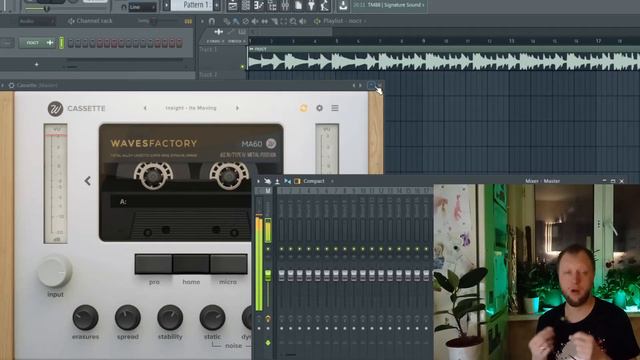Open the Playlist options menu arrow

click(x=202, y=21)
